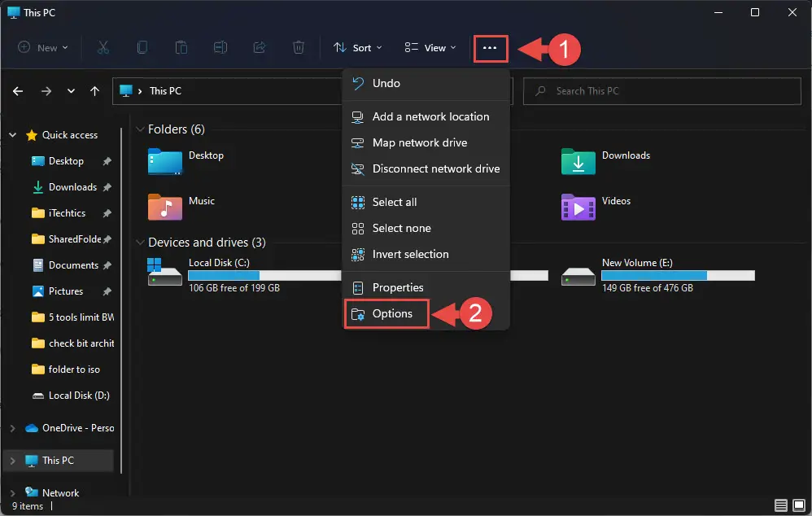The height and width of the screenshot is (516, 812).
Task: Collapse the Quick access tree node
Action: click(12, 135)
